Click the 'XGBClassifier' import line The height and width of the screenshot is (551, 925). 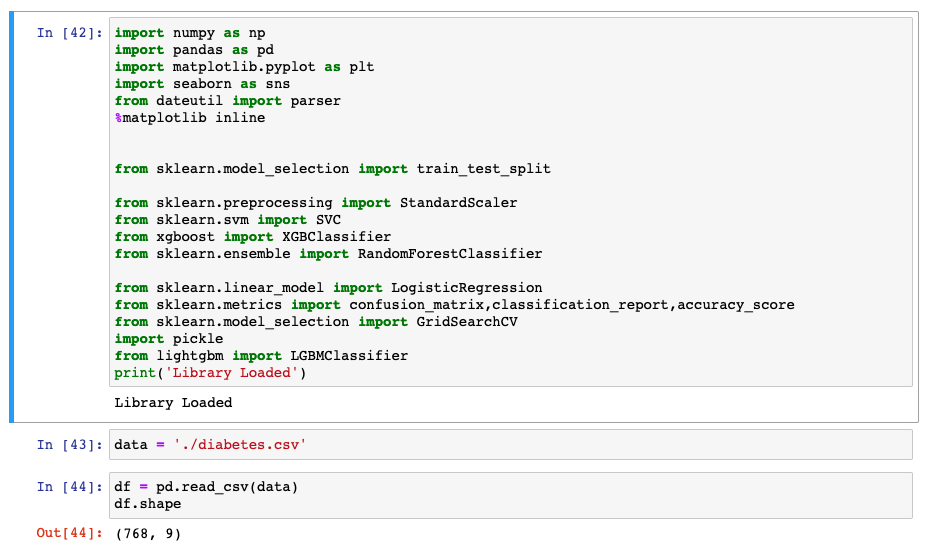pyautogui.click(x=252, y=237)
